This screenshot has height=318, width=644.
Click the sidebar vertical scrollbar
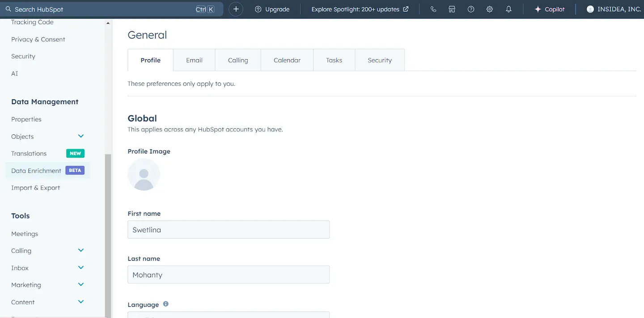click(x=108, y=235)
